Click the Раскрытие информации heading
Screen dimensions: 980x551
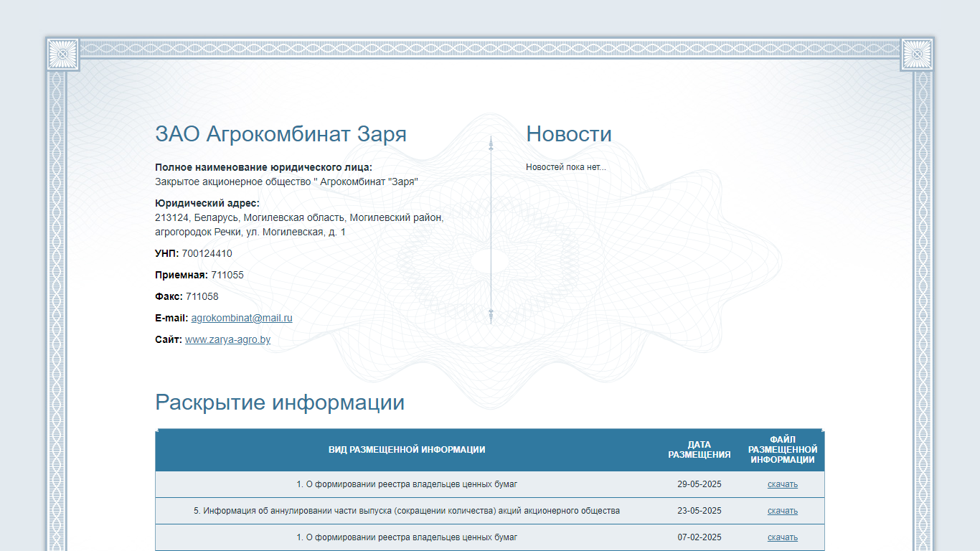click(x=280, y=402)
